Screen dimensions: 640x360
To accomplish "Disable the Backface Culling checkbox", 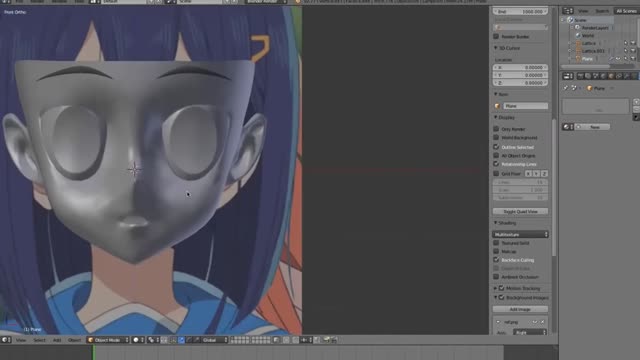I will pos(496,260).
